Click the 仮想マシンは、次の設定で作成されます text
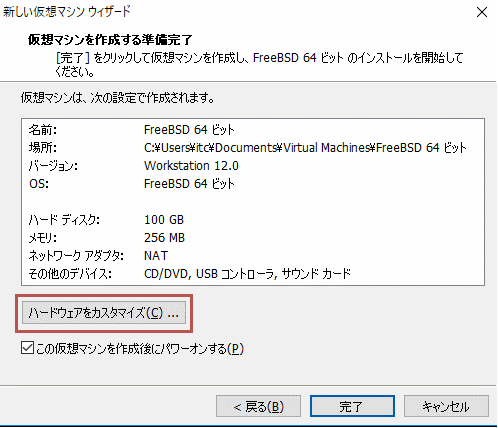 point(118,98)
